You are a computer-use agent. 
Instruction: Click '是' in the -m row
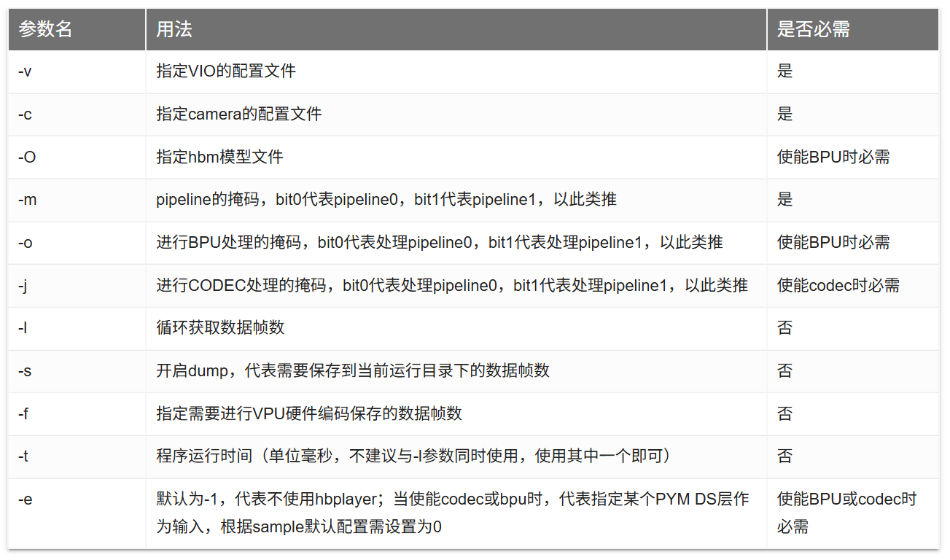[x=785, y=200]
